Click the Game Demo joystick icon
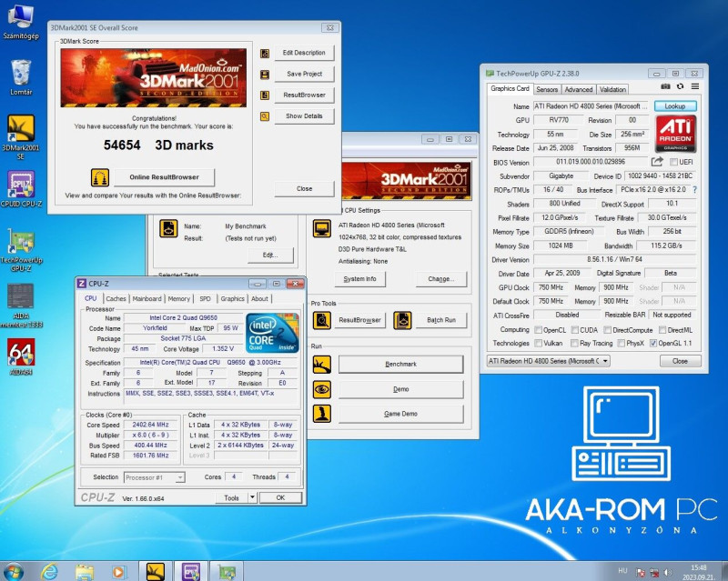The height and width of the screenshot is (581, 728). pos(322,414)
